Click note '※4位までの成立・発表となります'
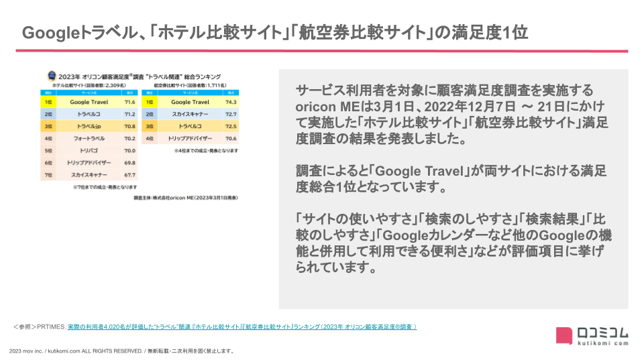This screenshot has width=644, height=362. 206,151
